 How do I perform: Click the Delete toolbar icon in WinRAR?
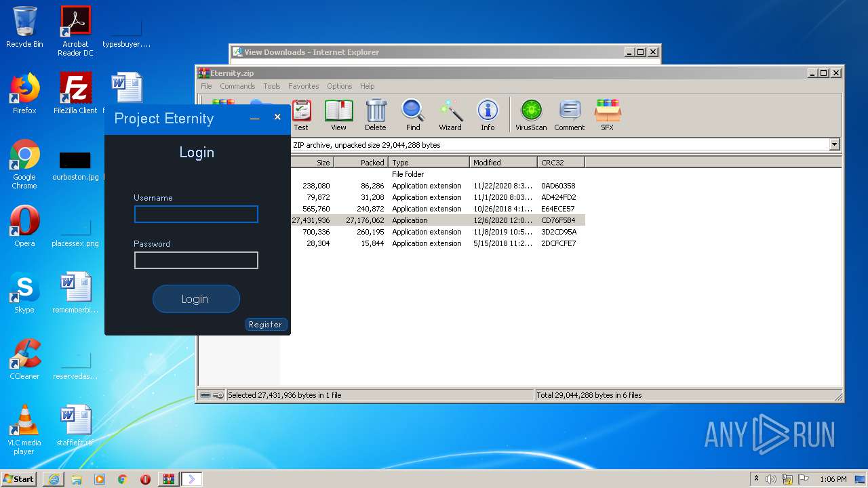coord(376,115)
